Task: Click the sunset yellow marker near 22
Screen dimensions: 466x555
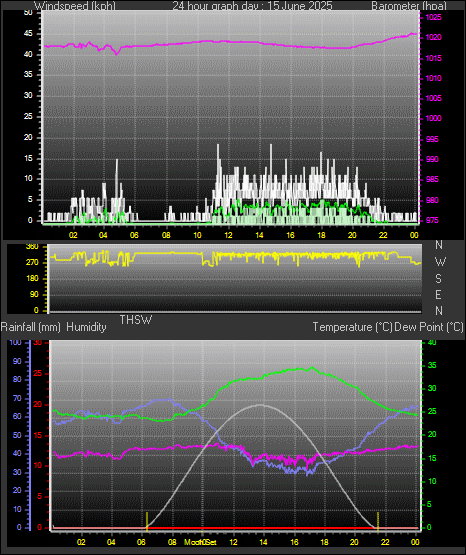Action: point(378,521)
